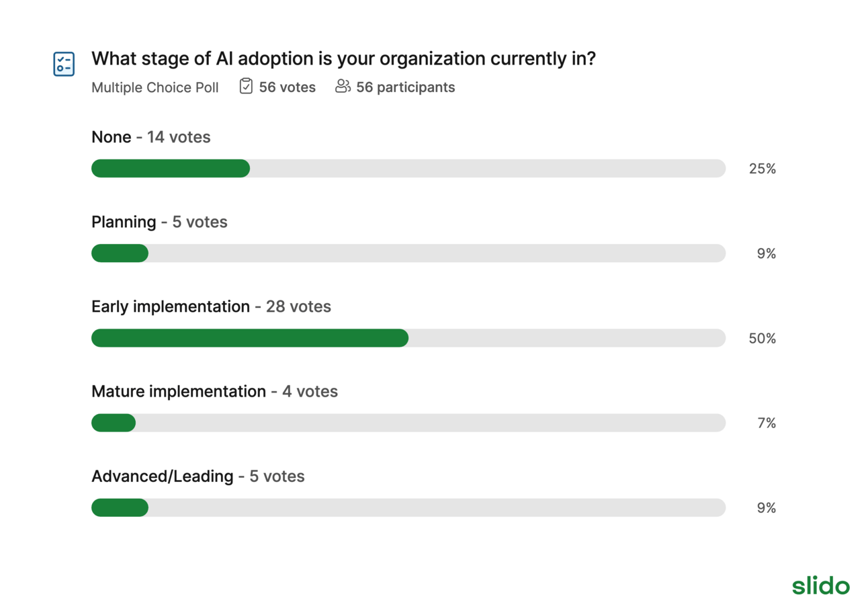
Task: Click the Multiple Choice Poll label
Action: [x=155, y=87]
